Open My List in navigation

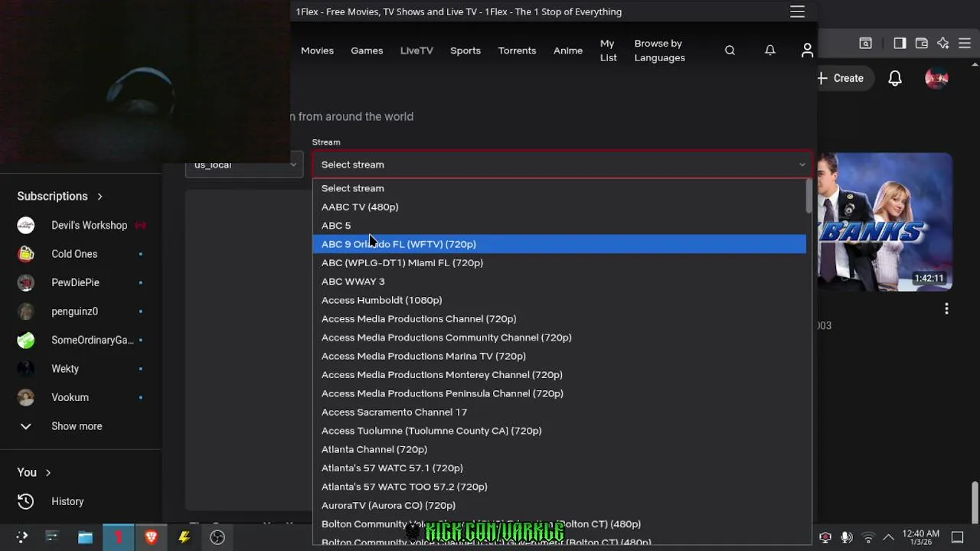[608, 51]
